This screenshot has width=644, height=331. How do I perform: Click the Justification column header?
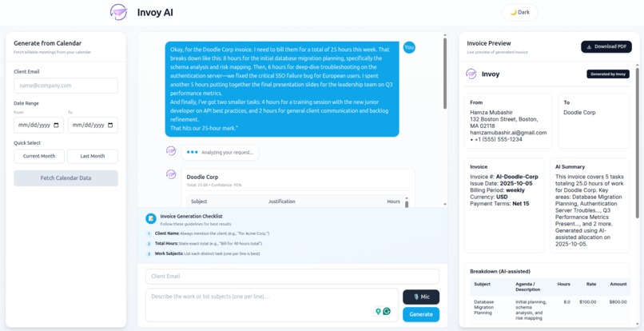point(282,201)
